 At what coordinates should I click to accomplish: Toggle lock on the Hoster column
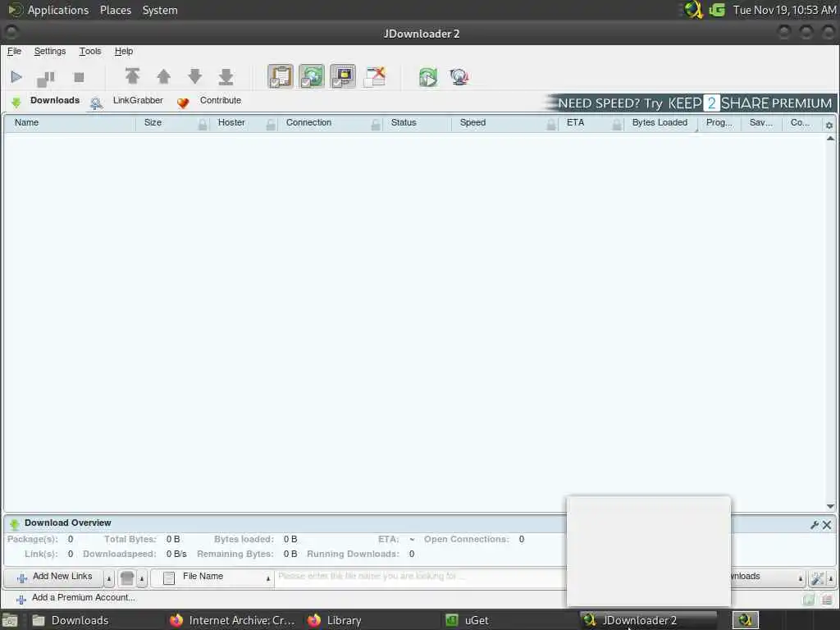271,125
